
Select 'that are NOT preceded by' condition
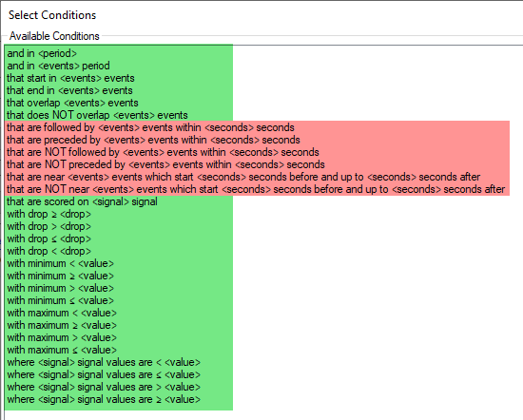coord(165,164)
